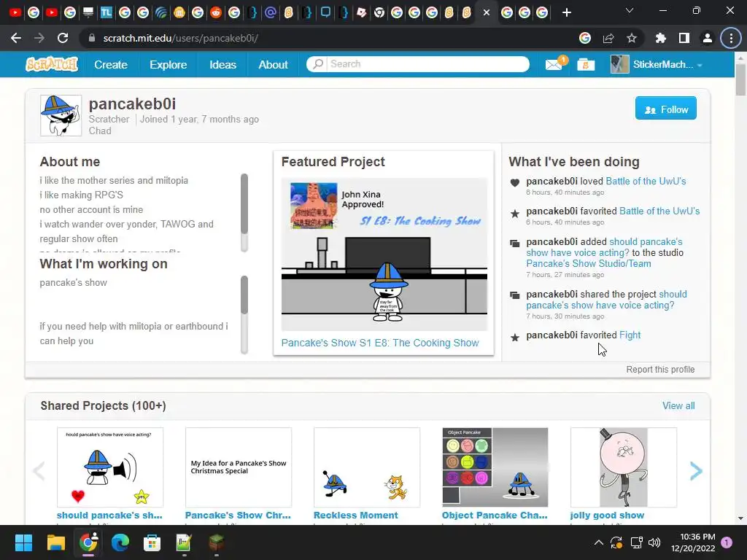Open Microsoft Edge from taskbar
This screenshot has height=560, width=747.
(x=120, y=542)
